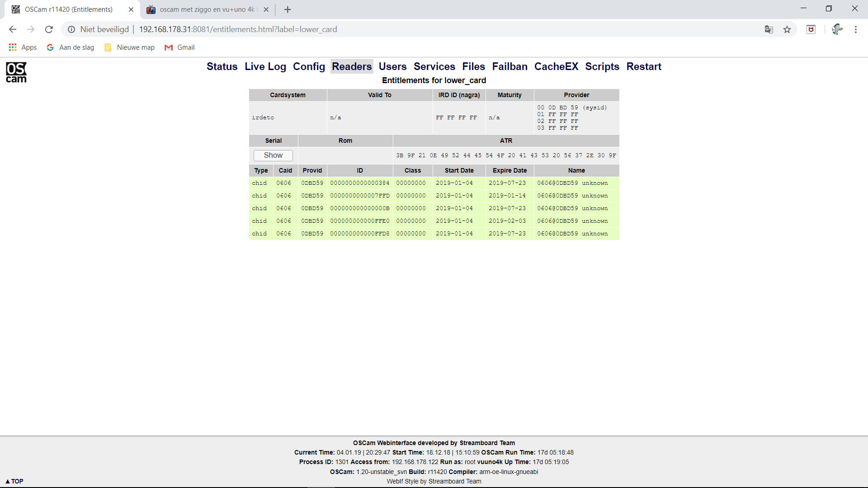The width and height of the screenshot is (868, 488).
Task: Open Chrome three-dot menu
Action: click(855, 29)
